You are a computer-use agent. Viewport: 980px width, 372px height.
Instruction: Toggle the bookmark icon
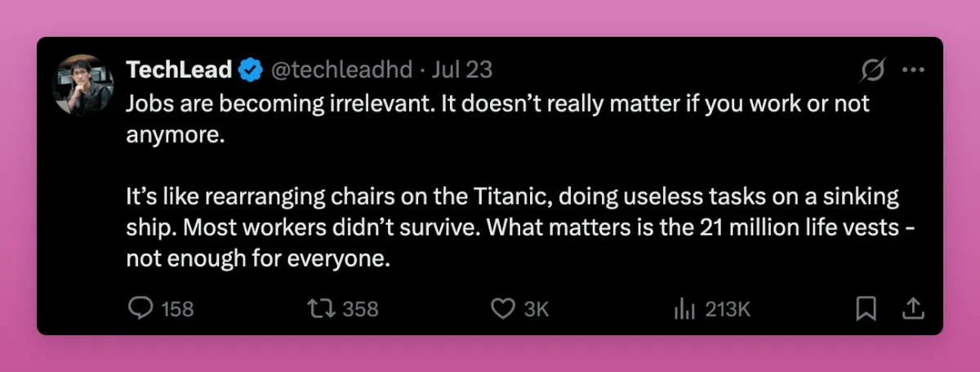click(866, 308)
